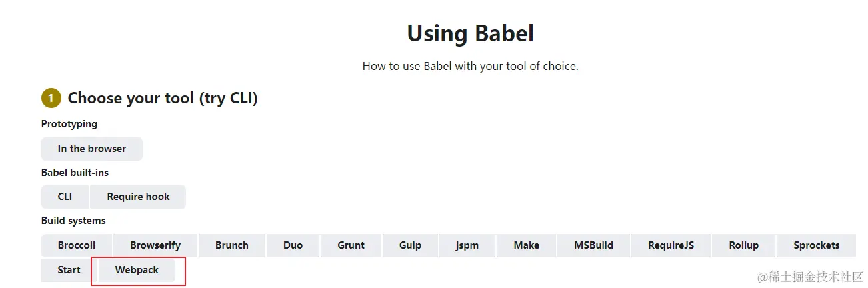Select the RequireJS option
The image size is (868, 288).
(671, 245)
